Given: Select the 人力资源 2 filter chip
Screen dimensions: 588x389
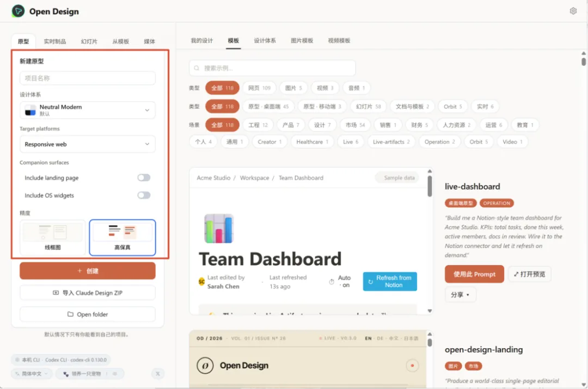Looking at the screenshot, I should pyautogui.click(x=456, y=125).
